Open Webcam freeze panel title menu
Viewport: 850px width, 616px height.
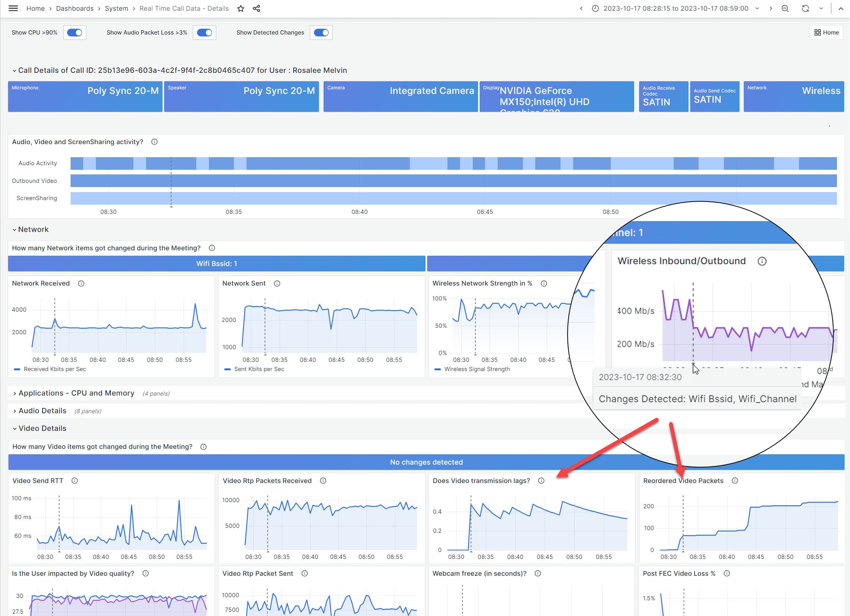pos(479,573)
